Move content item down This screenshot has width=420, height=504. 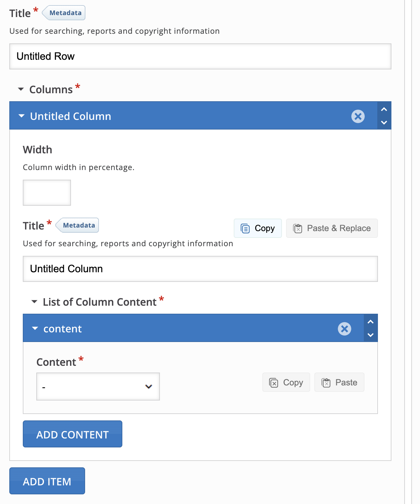point(371,335)
